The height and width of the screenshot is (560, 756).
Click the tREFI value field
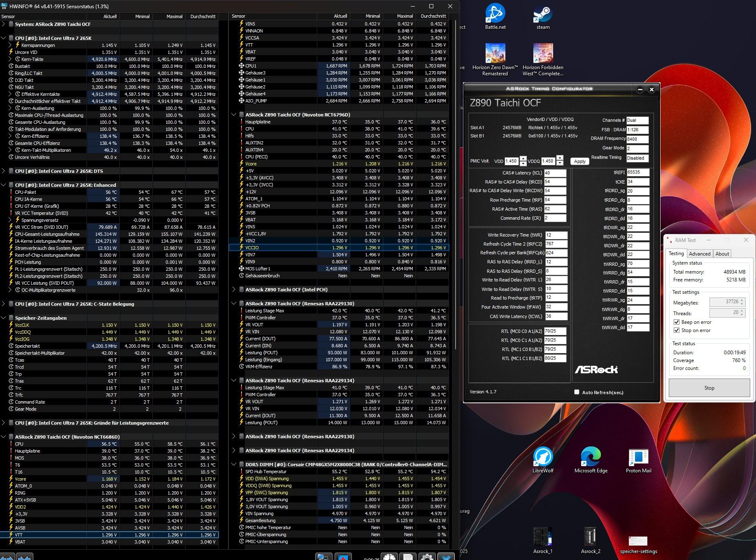pos(638,172)
